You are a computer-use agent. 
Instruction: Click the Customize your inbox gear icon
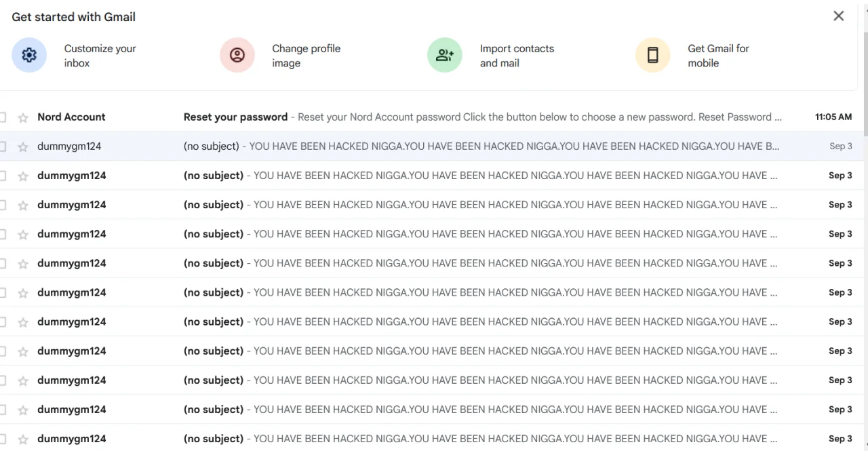(x=29, y=55)
